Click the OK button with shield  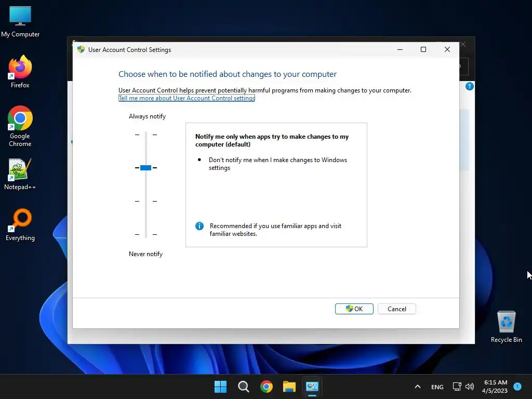click(x=354, y=309)
